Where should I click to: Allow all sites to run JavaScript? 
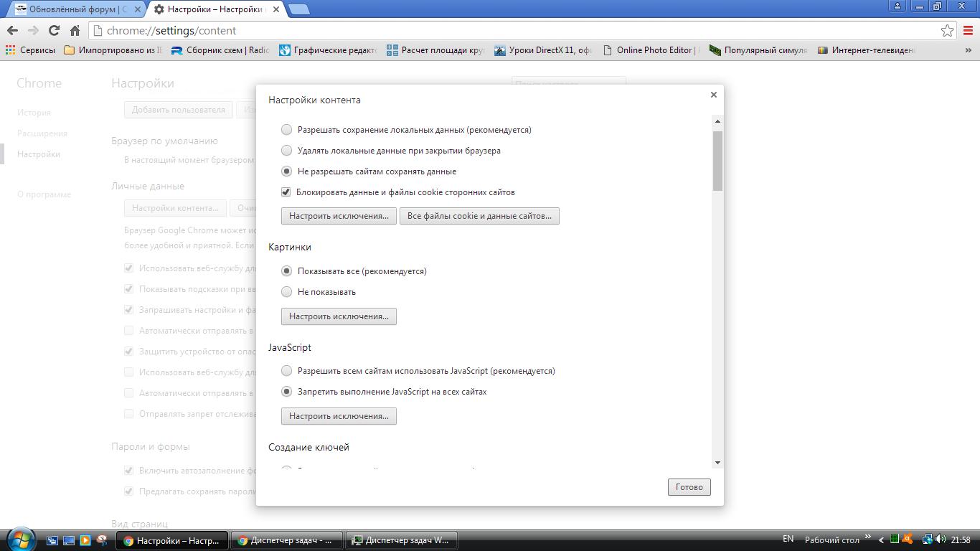point(287,371)
